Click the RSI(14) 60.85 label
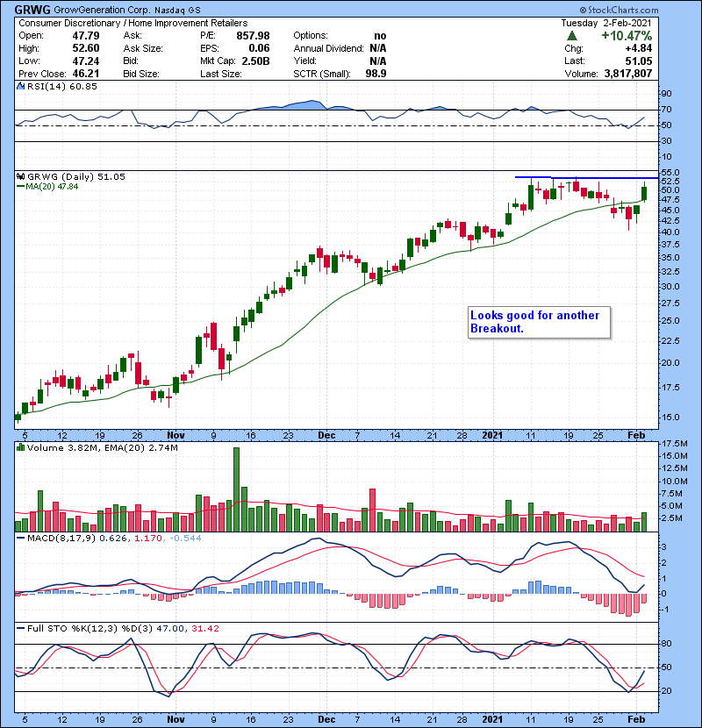Viewport: 702px width, 728px height. click(62, 86)
